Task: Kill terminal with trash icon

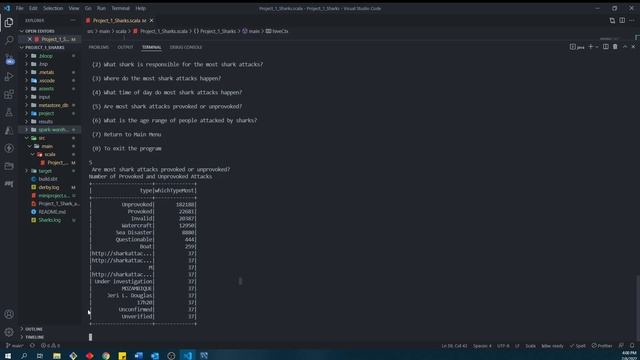Action: tap(615, 47)
